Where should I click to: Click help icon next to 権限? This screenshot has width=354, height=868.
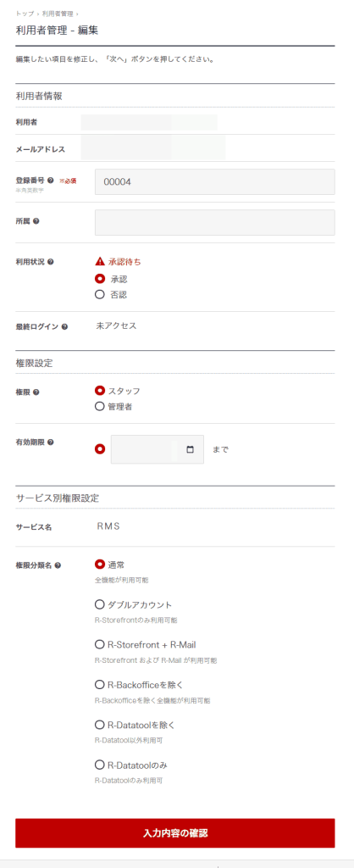(36, 392)
